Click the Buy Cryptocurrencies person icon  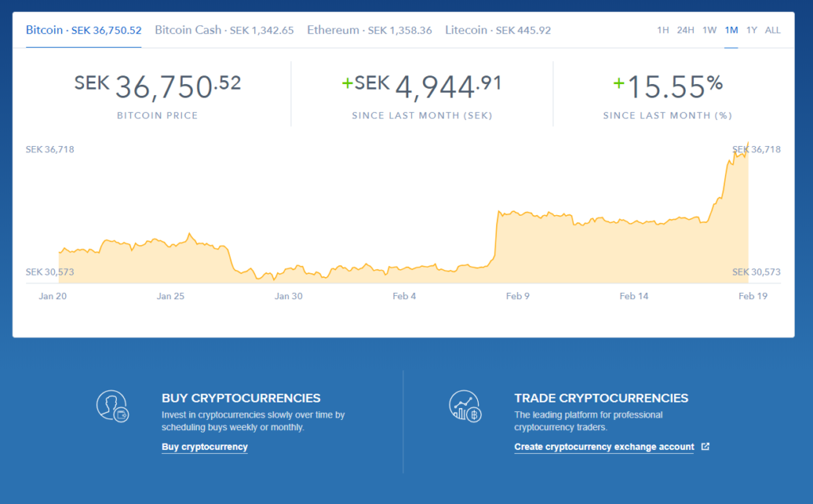112,406
